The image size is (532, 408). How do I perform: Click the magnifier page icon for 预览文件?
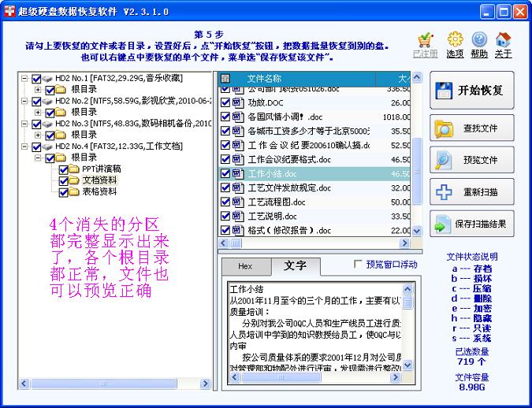pos(444,160)
